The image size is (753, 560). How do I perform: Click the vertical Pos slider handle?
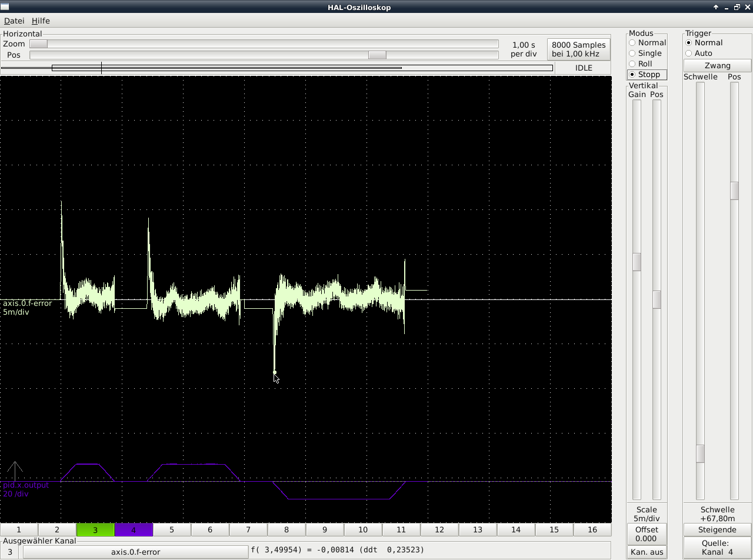point(657,299)
